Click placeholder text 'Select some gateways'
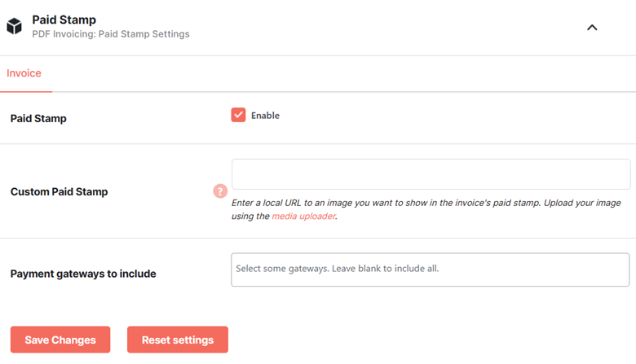The height and width of the screenshot is (364, 636). point(282,269)
